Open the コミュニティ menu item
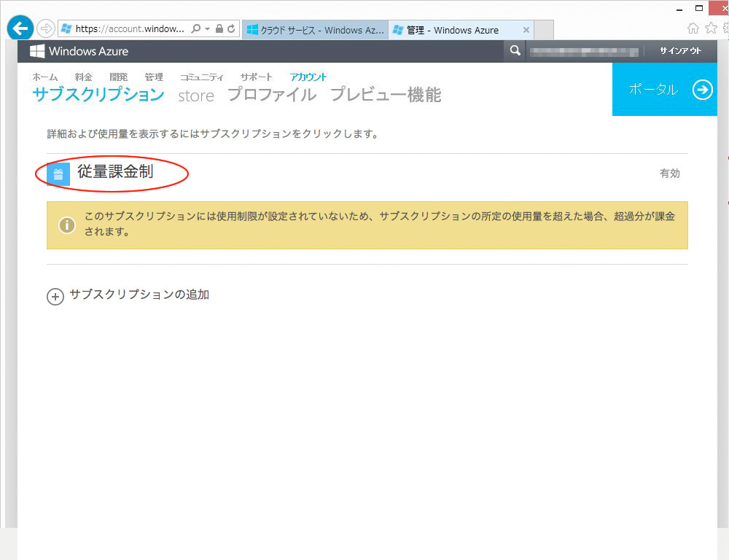Screen dimensions: 729x560 202,77
